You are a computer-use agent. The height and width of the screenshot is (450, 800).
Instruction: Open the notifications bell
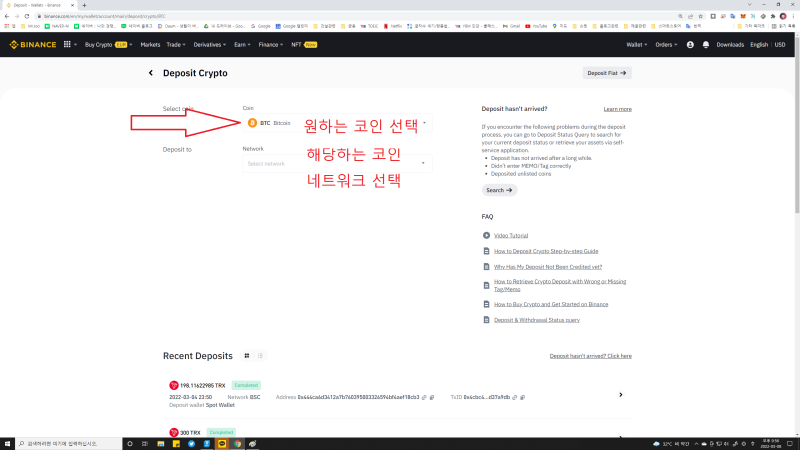706,45
